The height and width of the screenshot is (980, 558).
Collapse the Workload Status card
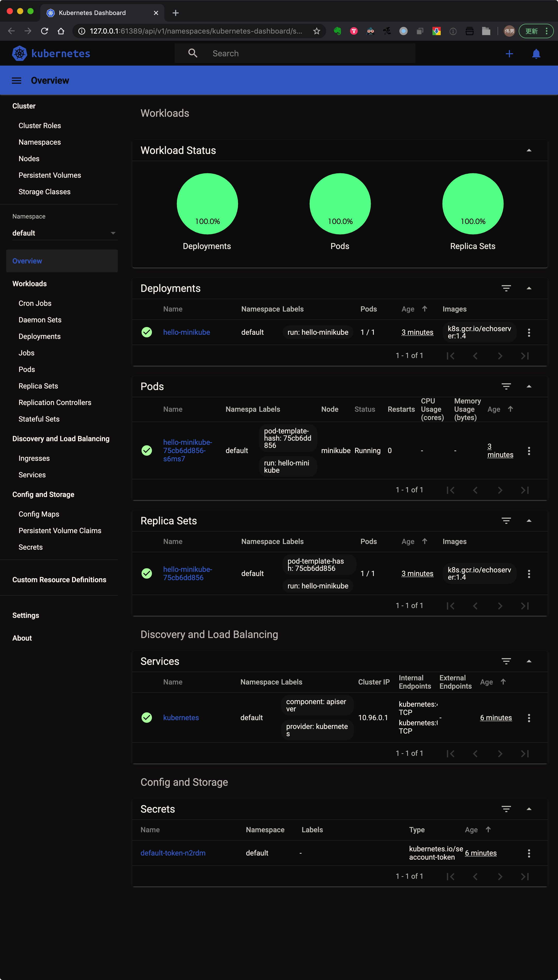click(x=529, y=150)
